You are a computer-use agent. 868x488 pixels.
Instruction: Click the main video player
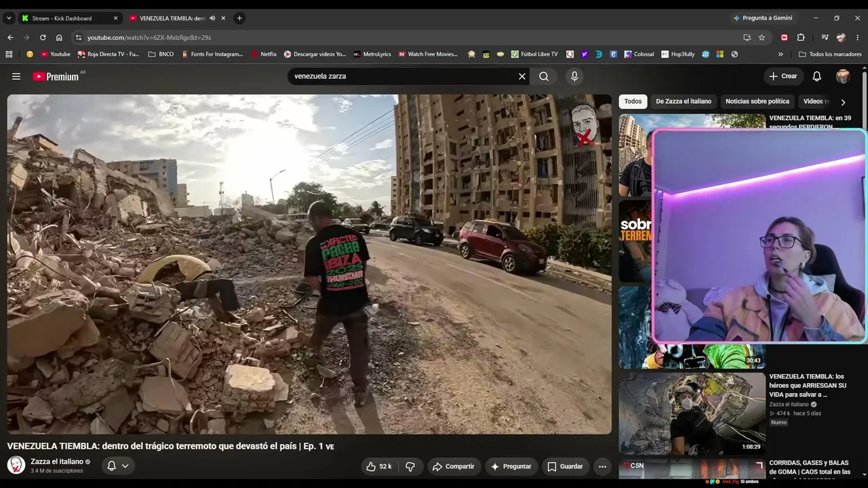(309, 264)
